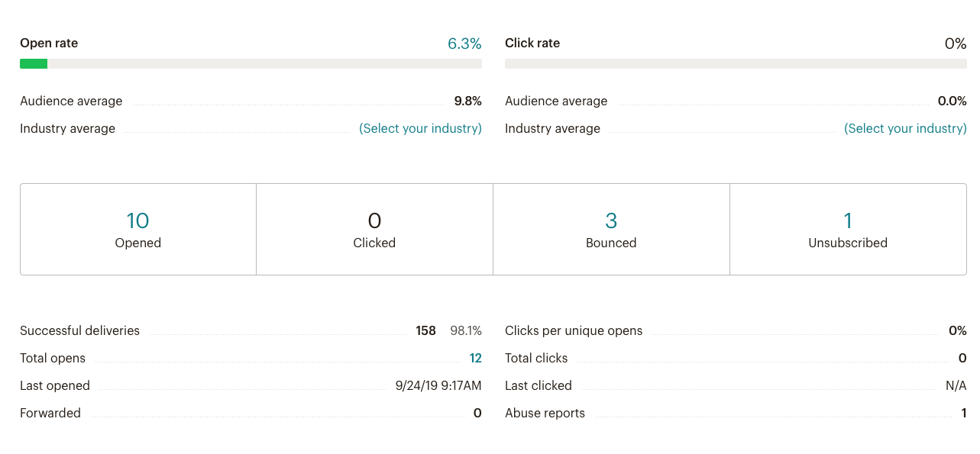
Task: Click the Forwarded count value
Action: (x=477, y=414)
